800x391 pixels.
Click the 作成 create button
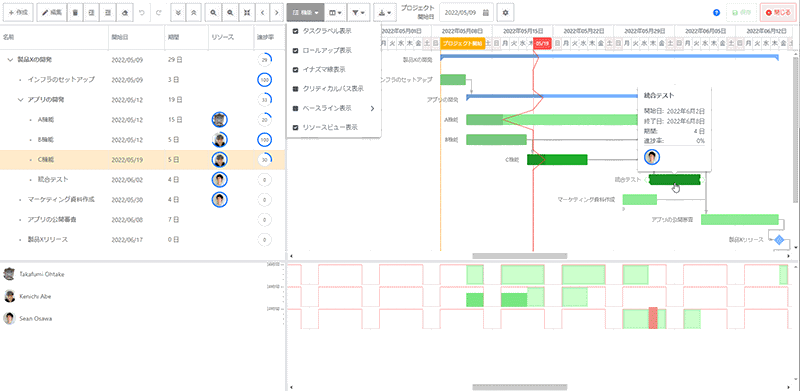pos(18,12)
